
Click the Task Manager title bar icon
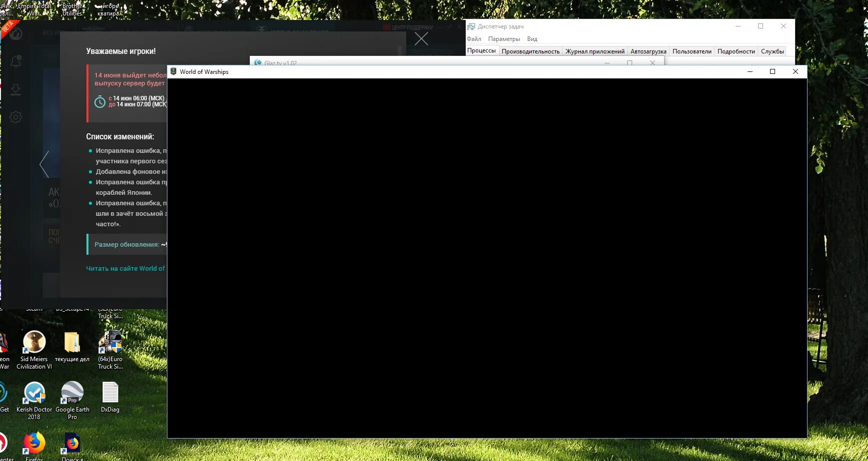tap(471, 26)
